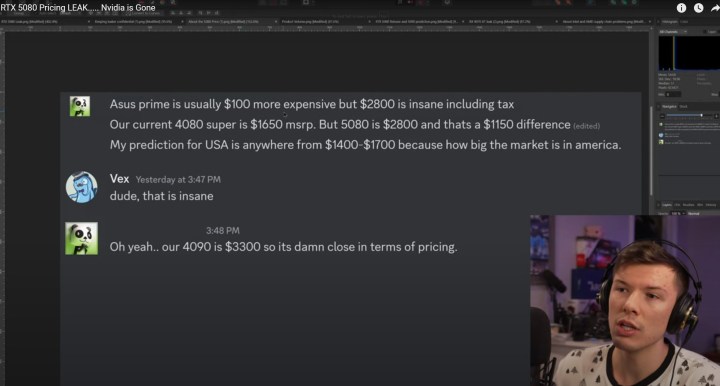Click the Oh yeah our 4090 message
This screenshot has height=386, width=720.
tap(283, 247)
